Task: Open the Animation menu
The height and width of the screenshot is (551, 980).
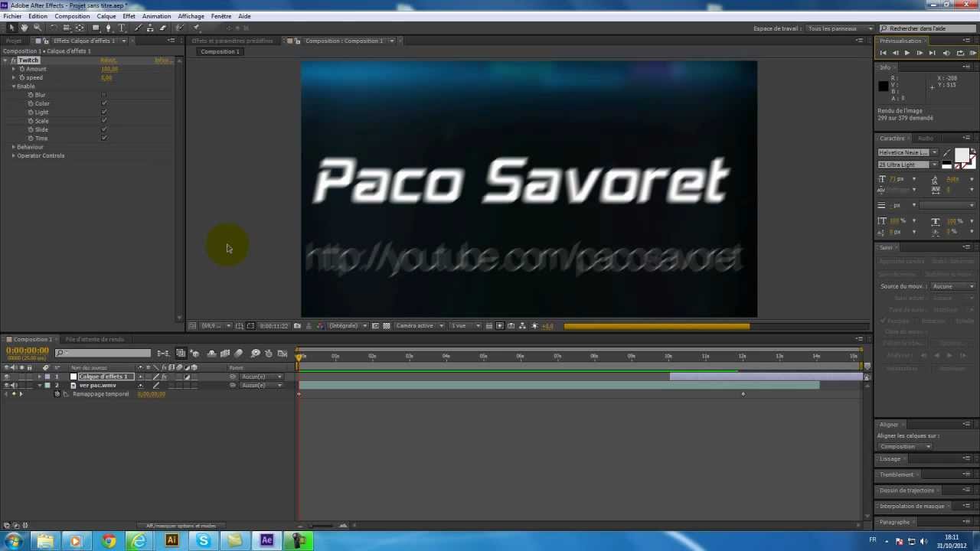Action: pos(156,16)
